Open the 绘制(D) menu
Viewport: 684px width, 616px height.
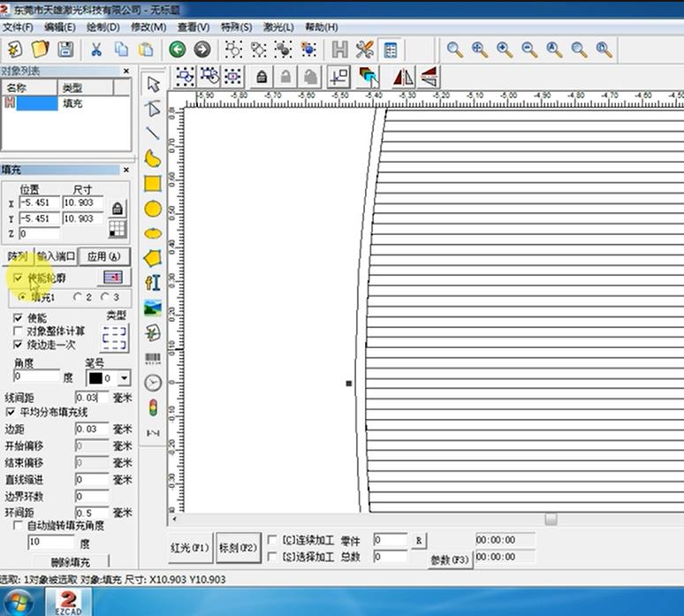tap(104, 27)
